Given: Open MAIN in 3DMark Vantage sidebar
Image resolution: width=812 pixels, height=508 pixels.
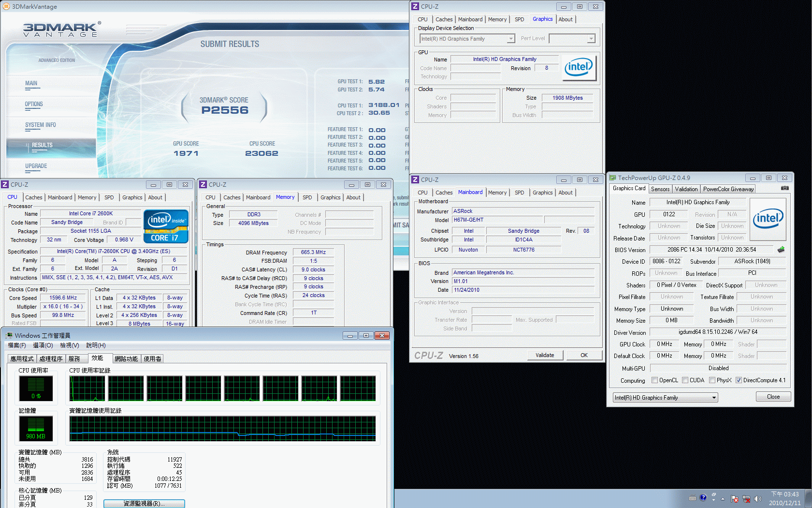Looking at the screenshot, I should pos(31,83).
